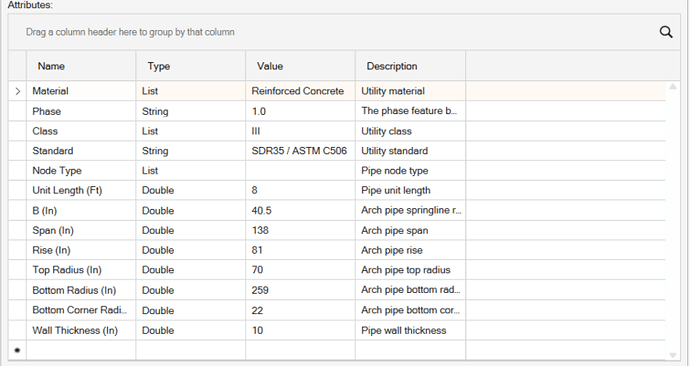Select the Unit Length (Ft) name cell

coord(81,190)
